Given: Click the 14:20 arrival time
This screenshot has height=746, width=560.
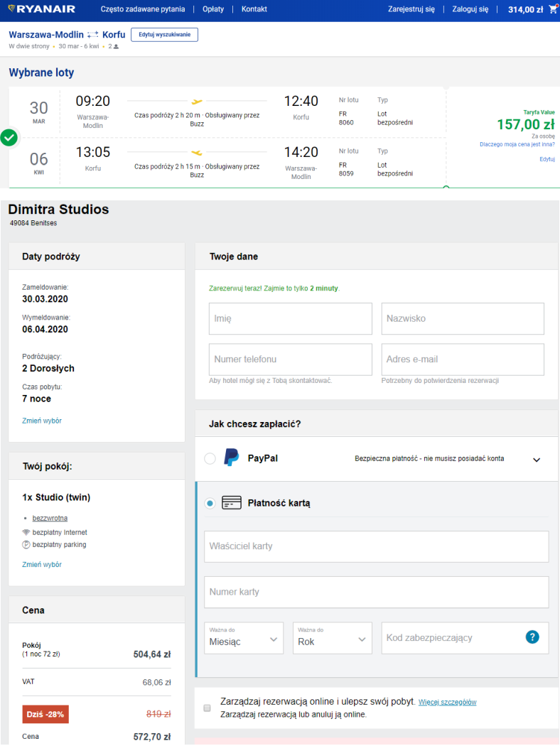Looking at the screenshot, I should tap(301, 152).
